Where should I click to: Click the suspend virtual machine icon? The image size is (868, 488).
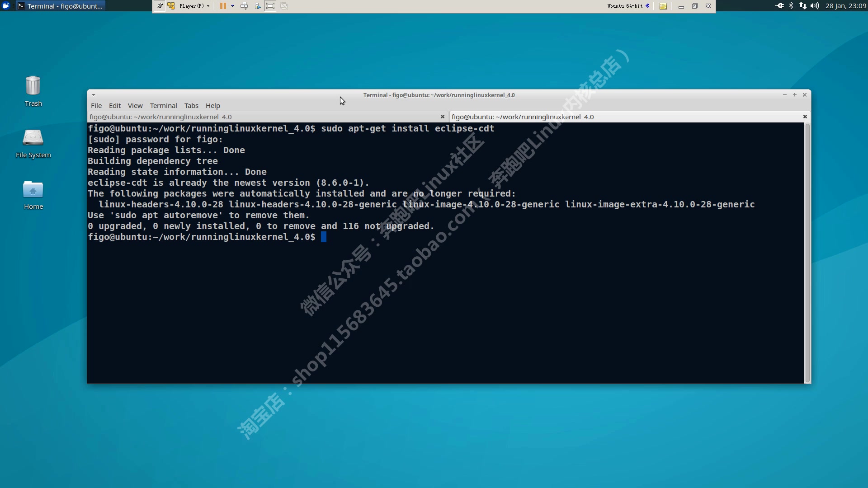point(223,5)
